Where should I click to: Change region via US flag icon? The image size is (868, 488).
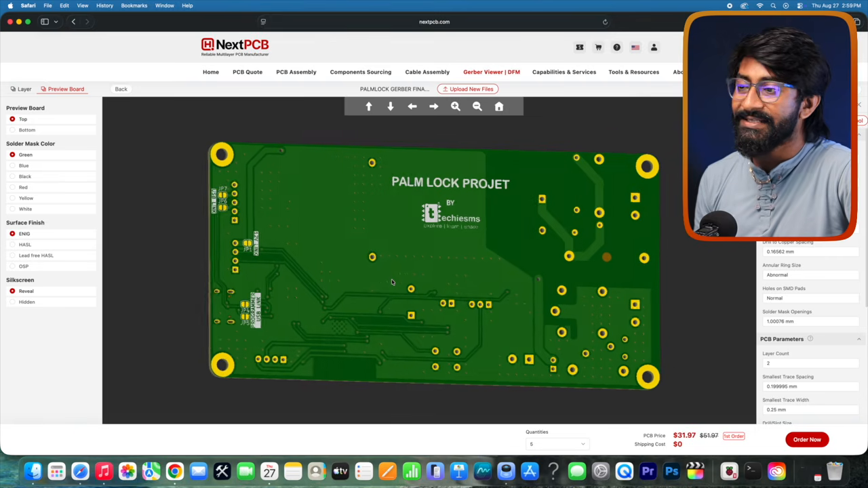click(x=635, y=47)
